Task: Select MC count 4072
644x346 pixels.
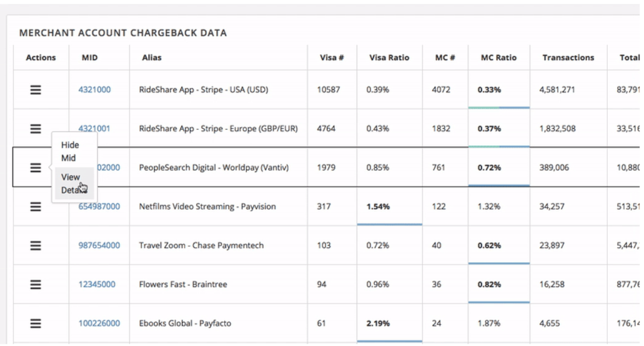Action: pos(441,90)
